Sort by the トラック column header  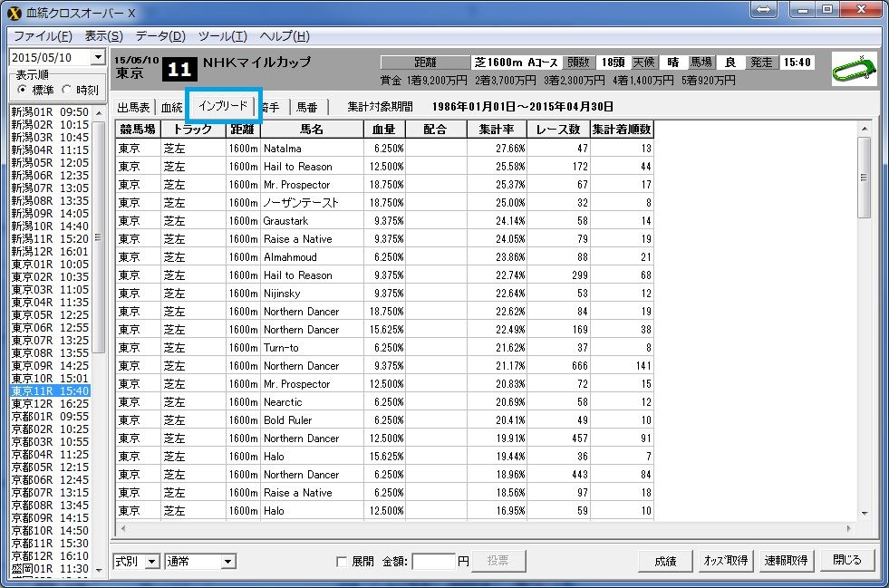pos(193,130)
